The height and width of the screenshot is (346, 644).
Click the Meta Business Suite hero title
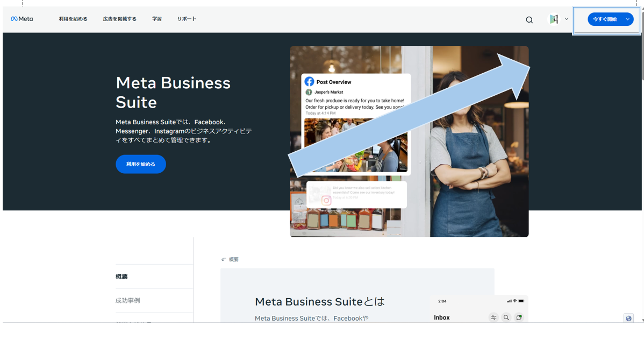173,93
